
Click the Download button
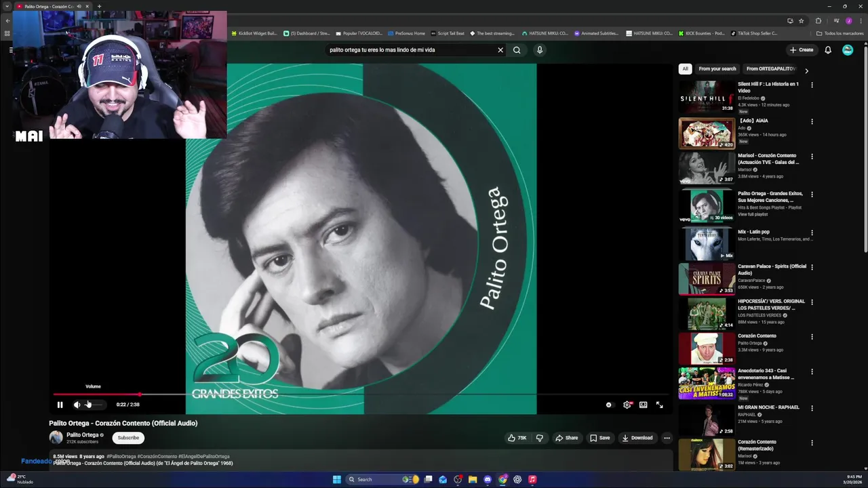637,438
